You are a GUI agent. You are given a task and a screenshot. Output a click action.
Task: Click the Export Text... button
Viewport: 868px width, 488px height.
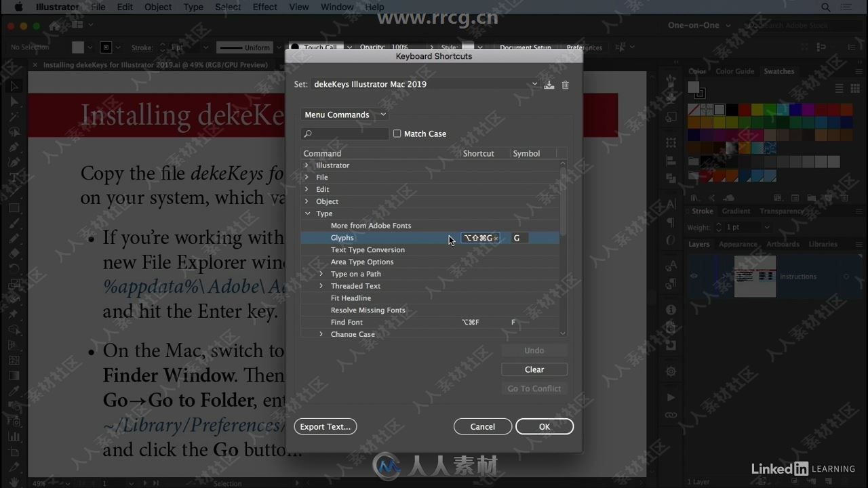[325, 427]
